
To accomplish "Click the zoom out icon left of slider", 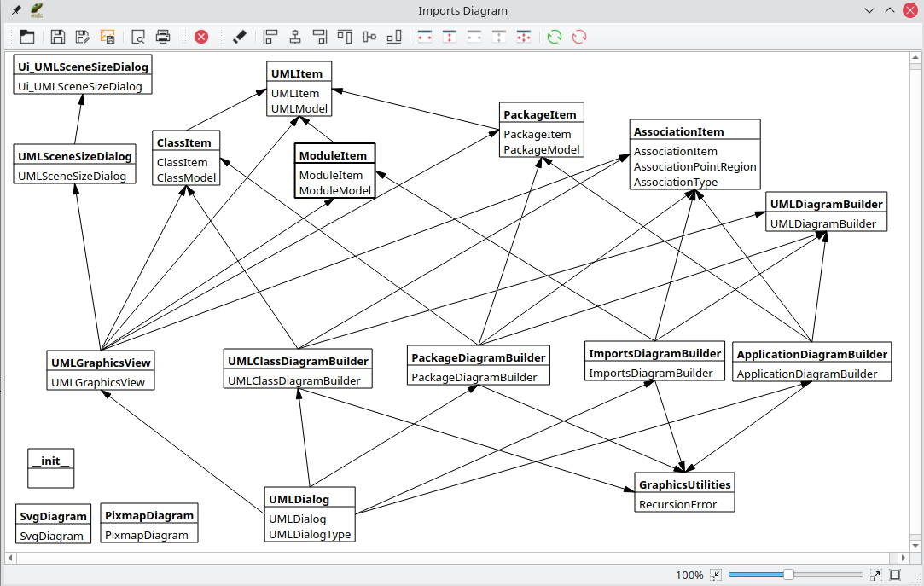I will 715,575.
